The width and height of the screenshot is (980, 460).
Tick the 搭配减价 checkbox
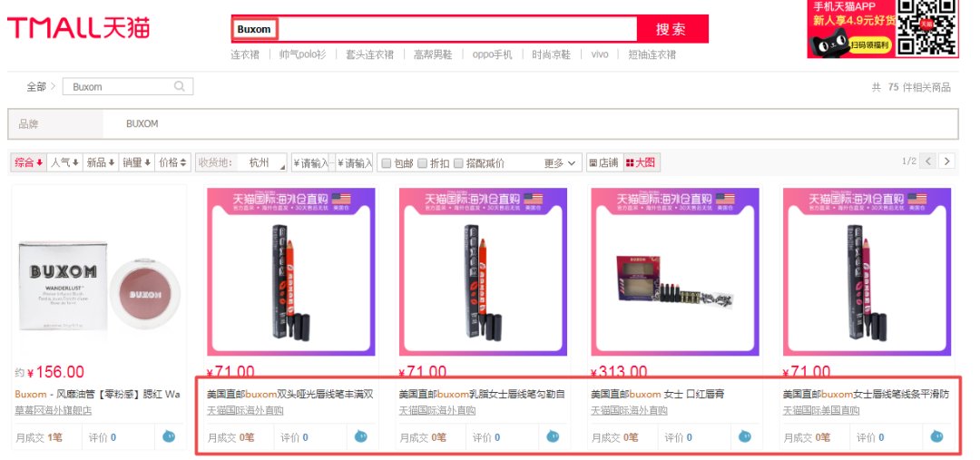459,163
